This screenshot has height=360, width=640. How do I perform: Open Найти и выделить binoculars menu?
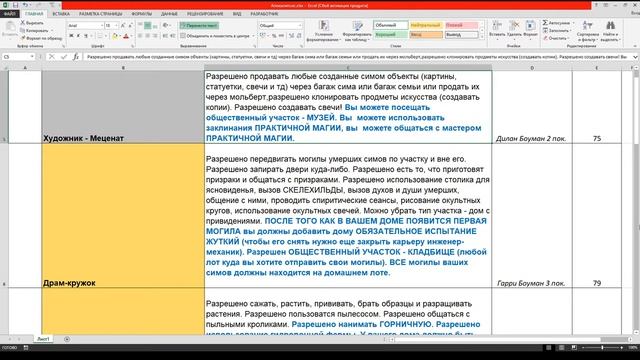pos(611,31)
